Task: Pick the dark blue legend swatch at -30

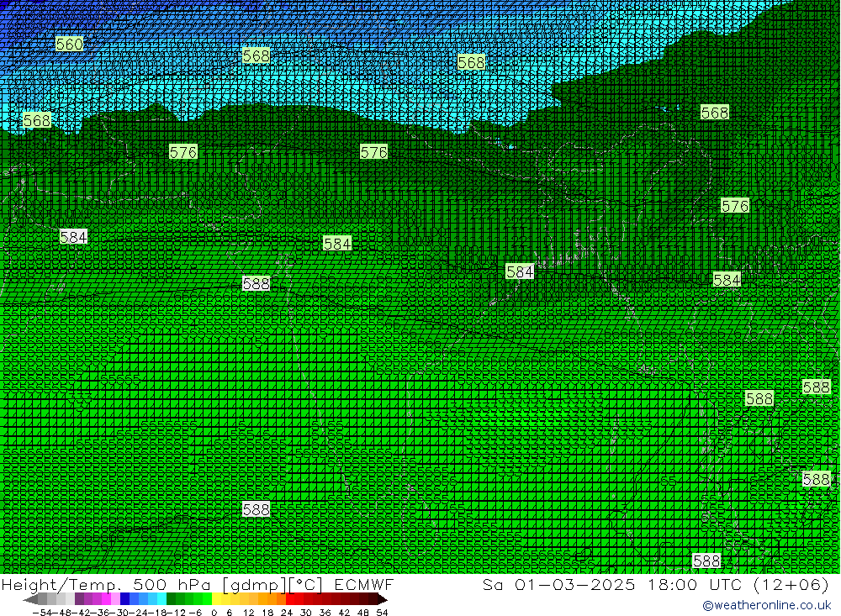Action: tap(124, 599)
